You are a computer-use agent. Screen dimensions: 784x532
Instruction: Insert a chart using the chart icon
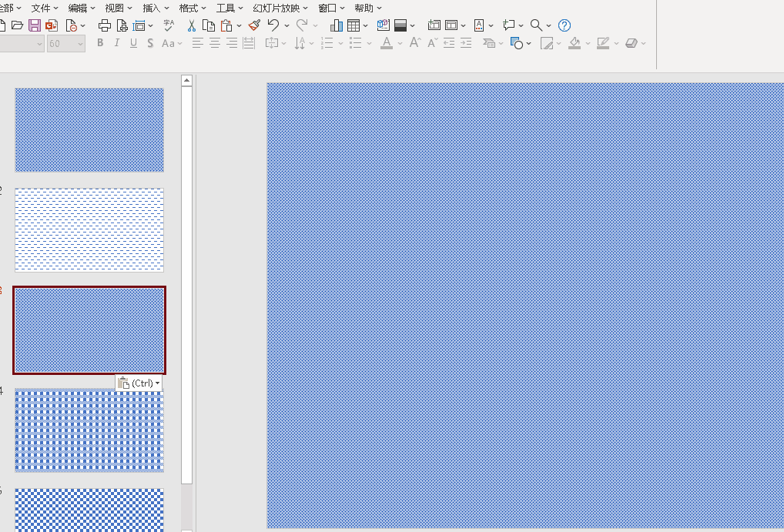(337, 25)
